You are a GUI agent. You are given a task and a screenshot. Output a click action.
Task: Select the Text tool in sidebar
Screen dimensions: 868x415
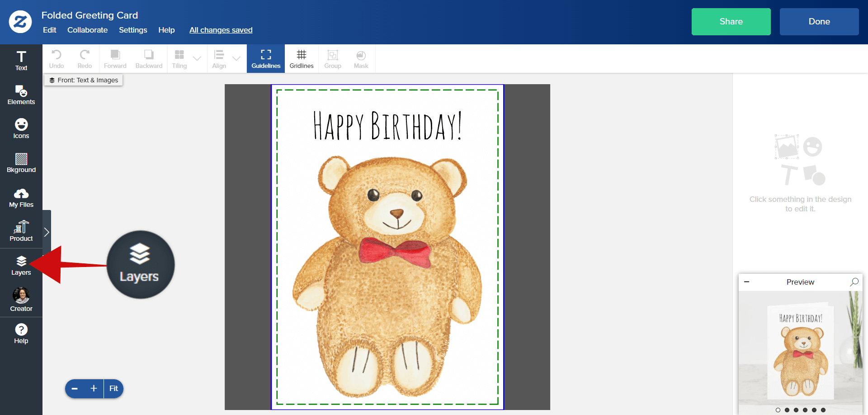click(21, 61)
